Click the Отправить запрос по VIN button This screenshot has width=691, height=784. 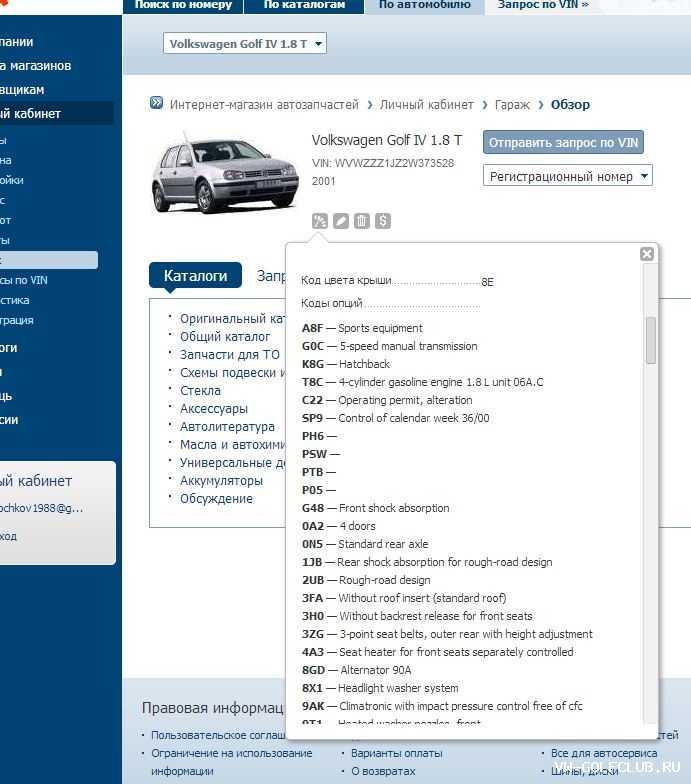click(564, 142)
